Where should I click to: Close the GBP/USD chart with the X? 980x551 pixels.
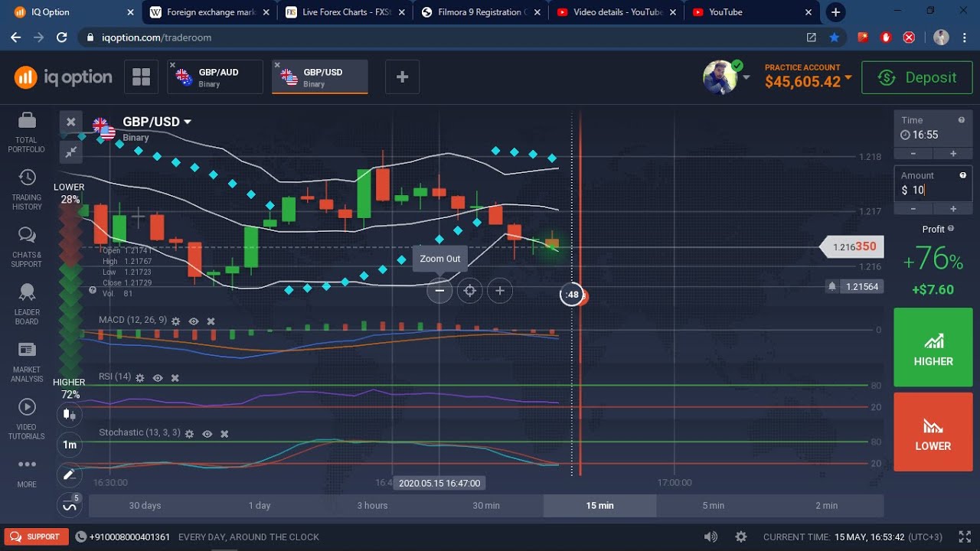pyautogui.click(x=70, y=122)
